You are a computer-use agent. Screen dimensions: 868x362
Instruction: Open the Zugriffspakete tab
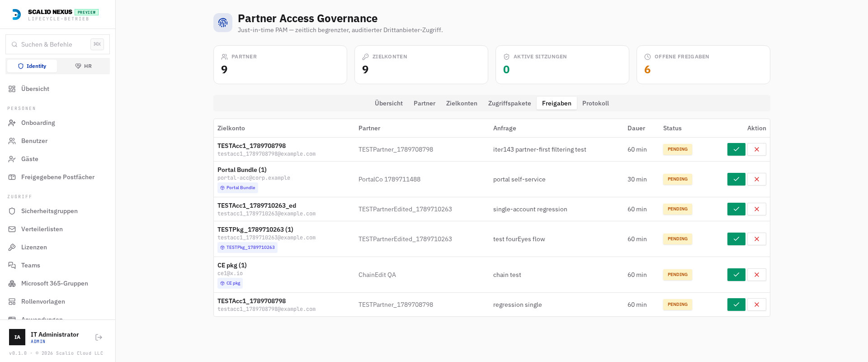click(x=509, y=103)
